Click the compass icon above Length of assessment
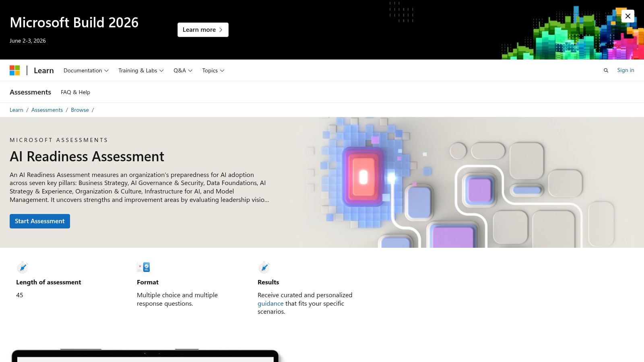This screenshot has height=362, width=644. [23, 267]
